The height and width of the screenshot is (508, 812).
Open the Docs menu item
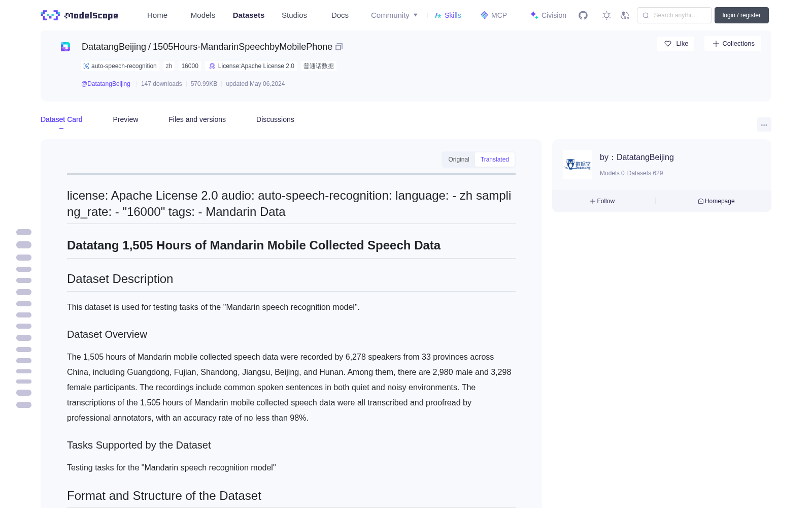(x=340, y=15)
